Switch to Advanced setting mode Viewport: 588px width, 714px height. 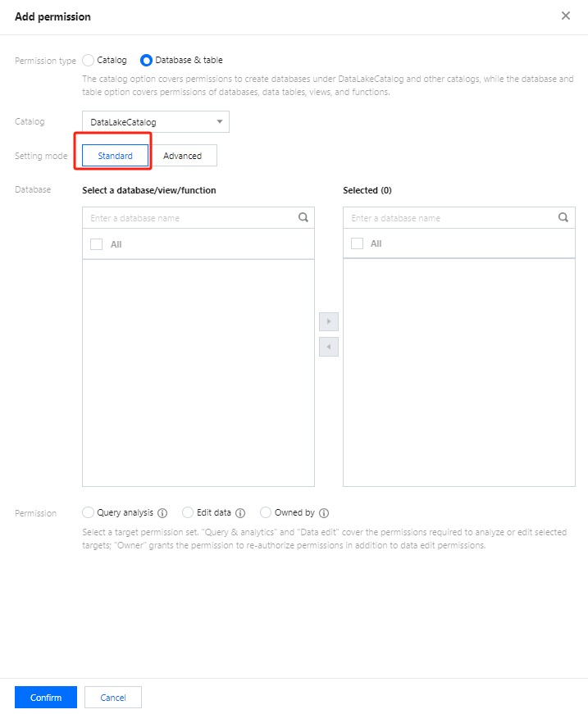tap(182, 156)
